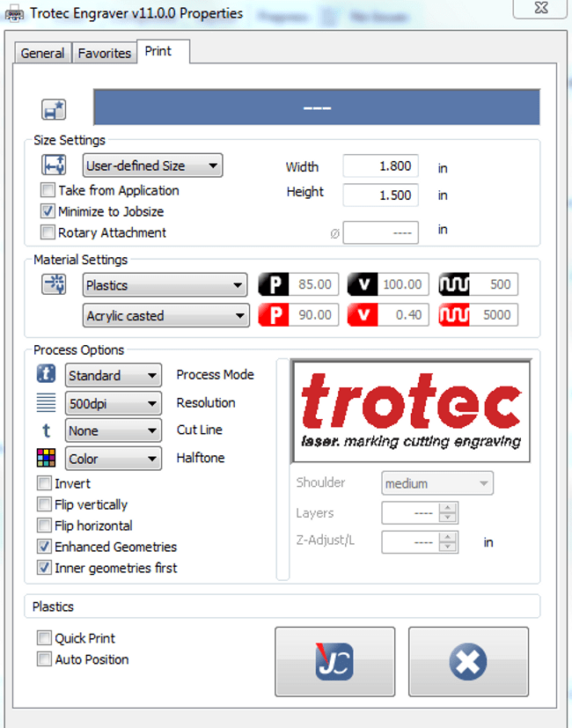Click the size settings dimension icon
This screenshot has width=572, height=728.
[54, 165]
